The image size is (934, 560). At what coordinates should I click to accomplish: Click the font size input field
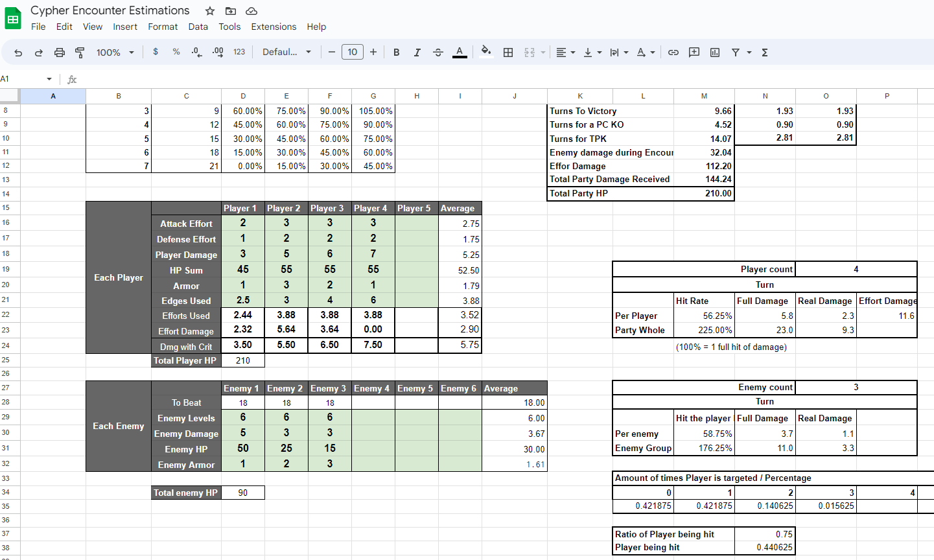tap(352, 52)
